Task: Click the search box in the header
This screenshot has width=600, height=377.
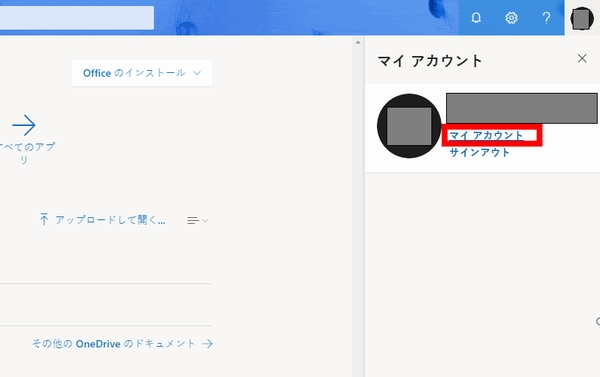Action: tap(77, 18)
